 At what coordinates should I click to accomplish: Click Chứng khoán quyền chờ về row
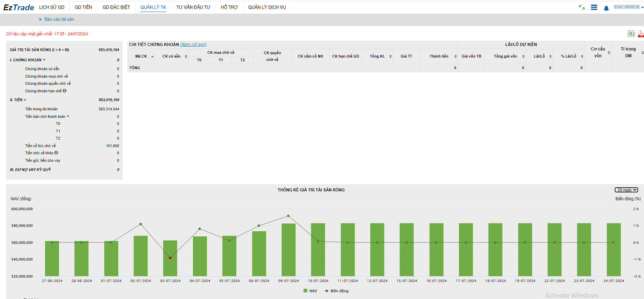64,83
